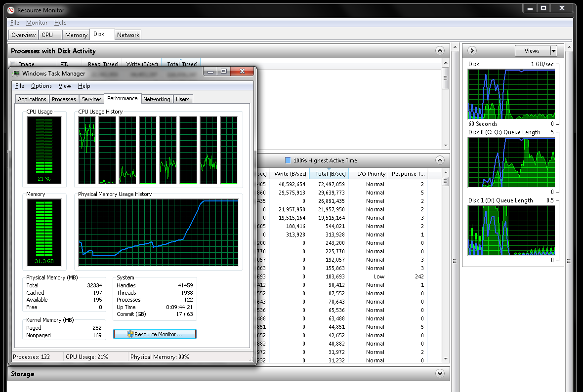The height and width of the screenshot is (392, 583).
Task: Collapse the Processes with Disk Activity section
Action: (440, 51)
